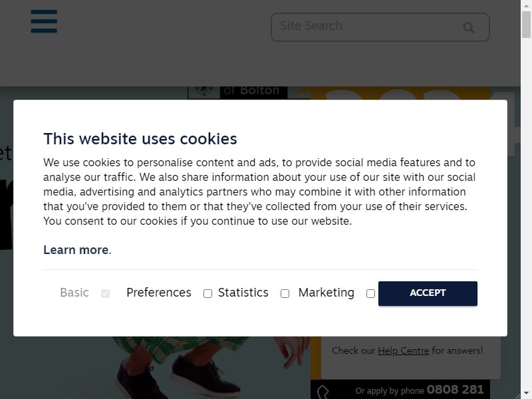
Task: Click the vertical scrollbar thumb
Action: 526,25
